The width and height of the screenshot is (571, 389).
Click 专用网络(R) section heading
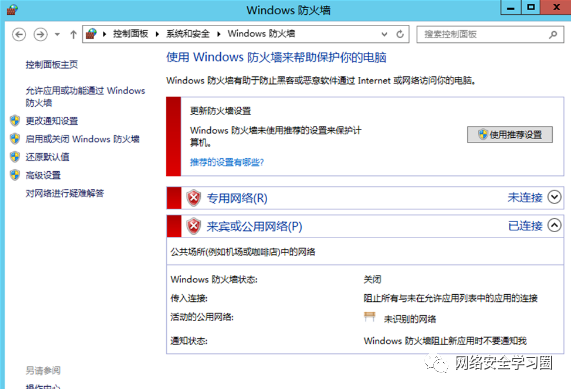click(x=237, y=198)
